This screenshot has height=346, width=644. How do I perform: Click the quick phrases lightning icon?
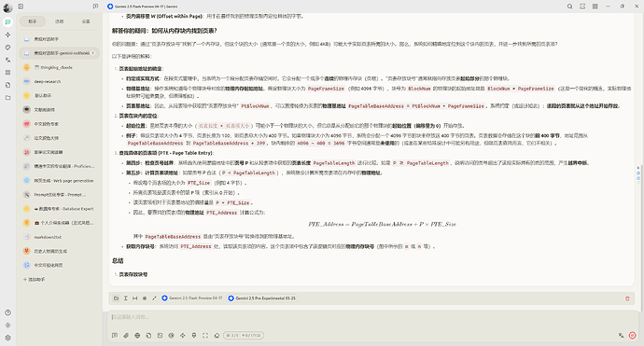[x=183, y=336]
